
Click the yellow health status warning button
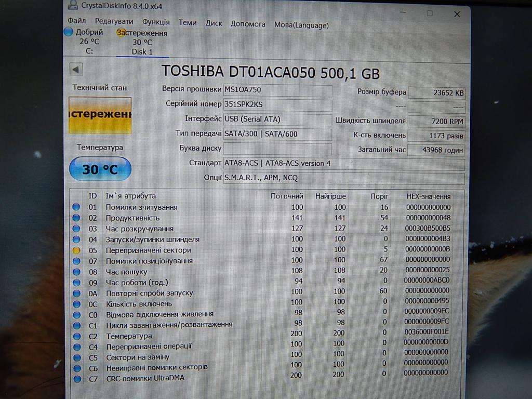(x=100, y=115)
